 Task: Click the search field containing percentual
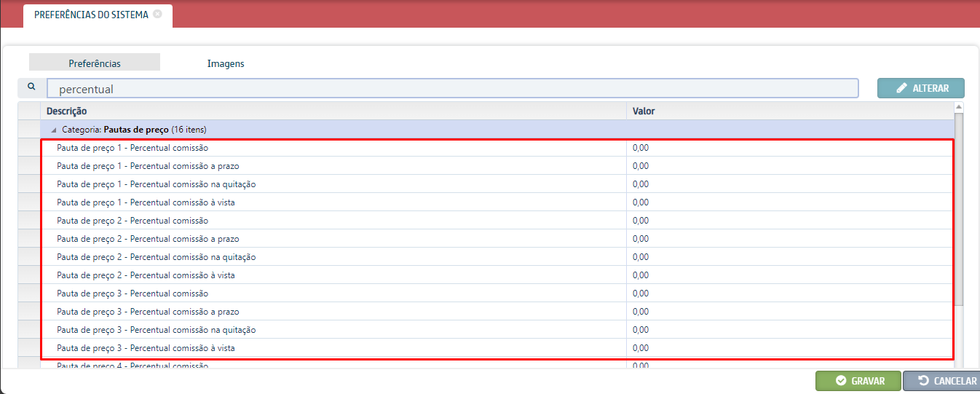pyautogui.click(x=451, y=89)
